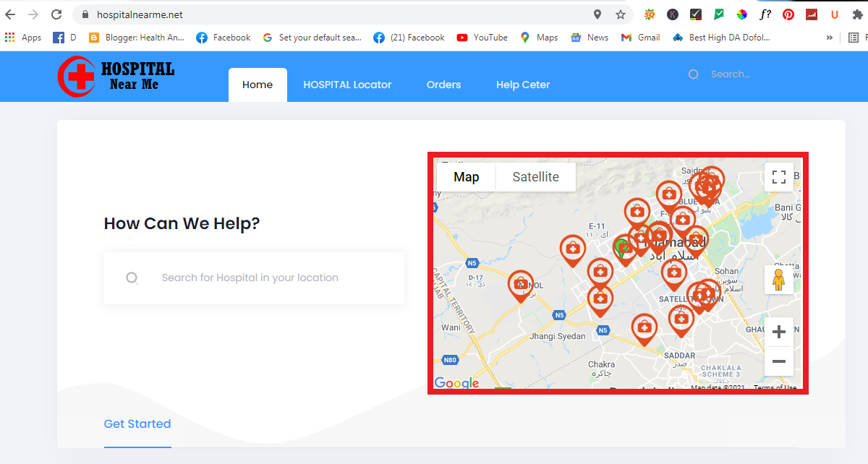
Task: Open the Google Apps grid icon
Action: tap(10, 37)
